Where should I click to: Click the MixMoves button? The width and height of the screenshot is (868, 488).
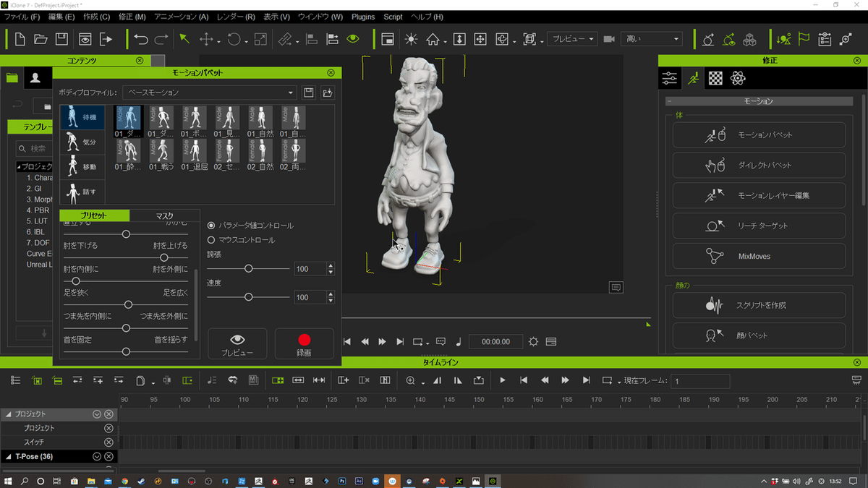pos(759,256)
